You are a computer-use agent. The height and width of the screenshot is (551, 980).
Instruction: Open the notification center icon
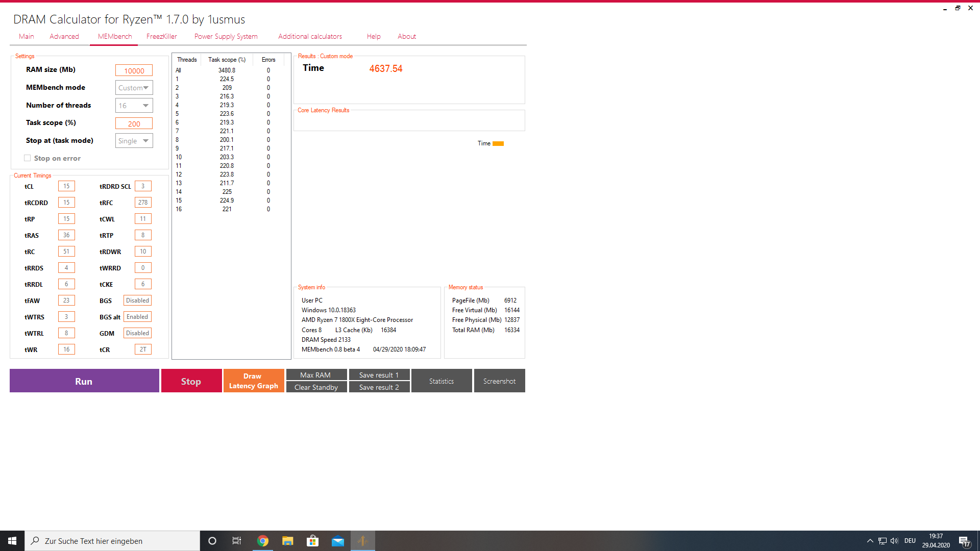pos(964,541)
